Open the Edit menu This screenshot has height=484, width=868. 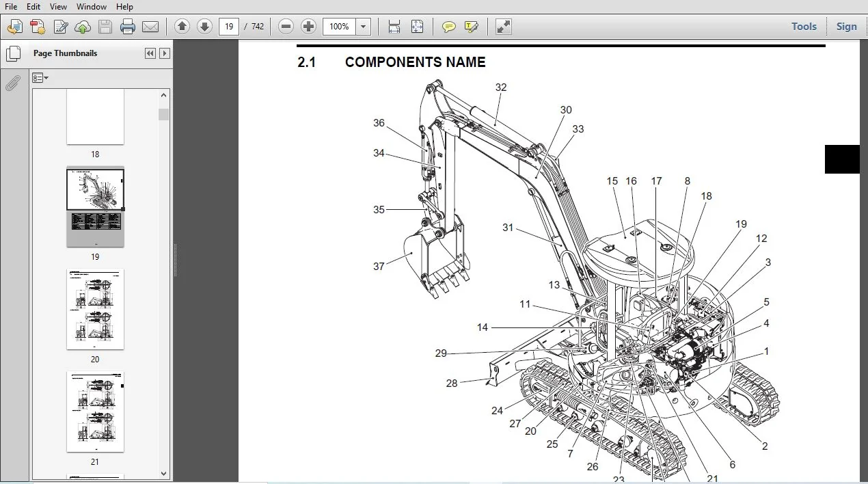33,6
